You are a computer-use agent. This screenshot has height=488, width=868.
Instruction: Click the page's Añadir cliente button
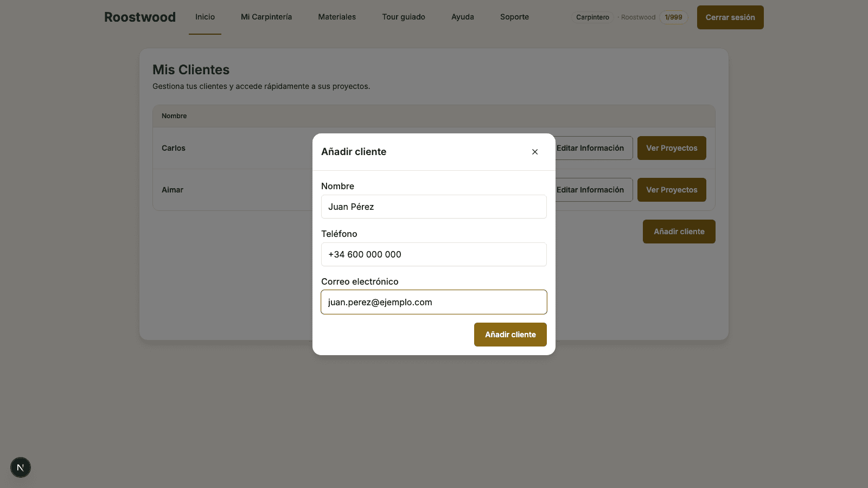click(679, 232)
